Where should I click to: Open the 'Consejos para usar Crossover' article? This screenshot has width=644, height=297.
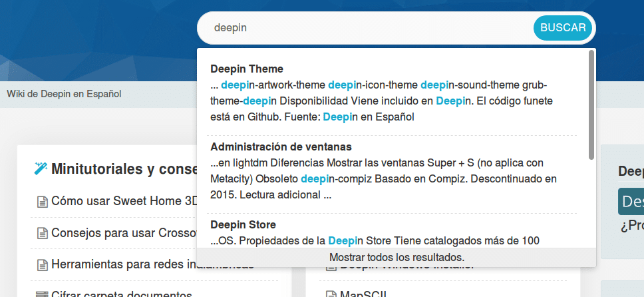pos(124,233)
